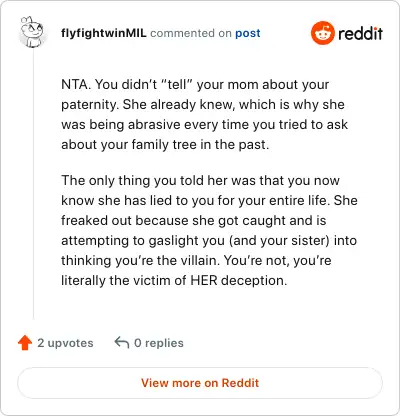Click the orange upvote arrow icon
This screenshot has height=416, width=400.
(x=25, y=343)
